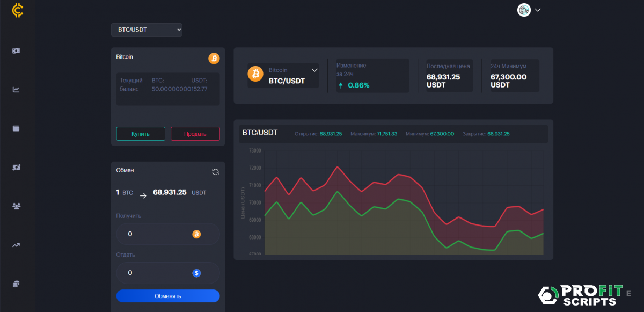Click the green line on the price chart
The image size is (644, 312).
337,192
